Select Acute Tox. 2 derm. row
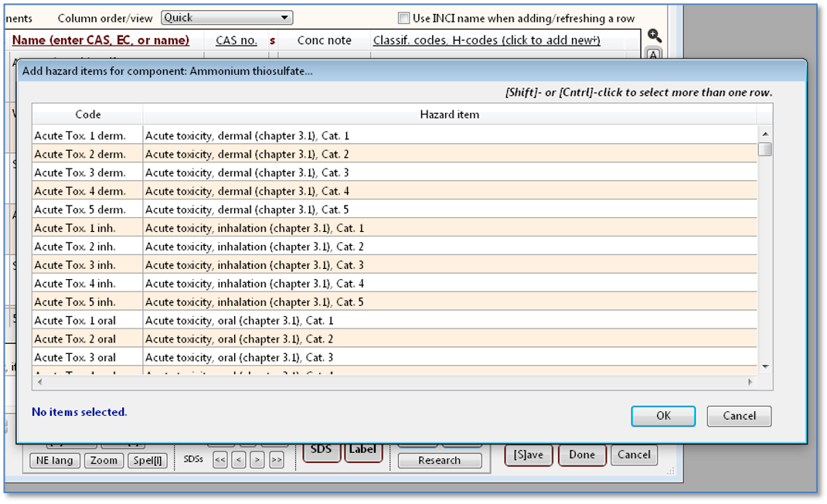 [x=394, y=154]
